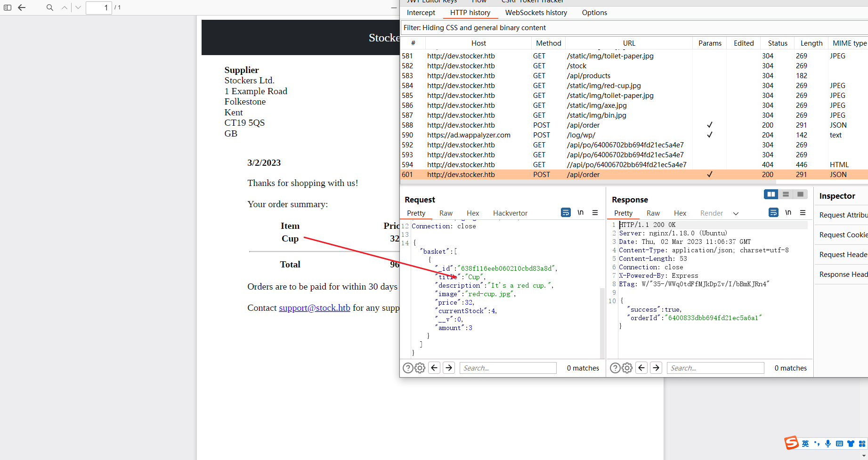
Task: Toggle show non-printable \n in Response pane
Action: point(788,213)
